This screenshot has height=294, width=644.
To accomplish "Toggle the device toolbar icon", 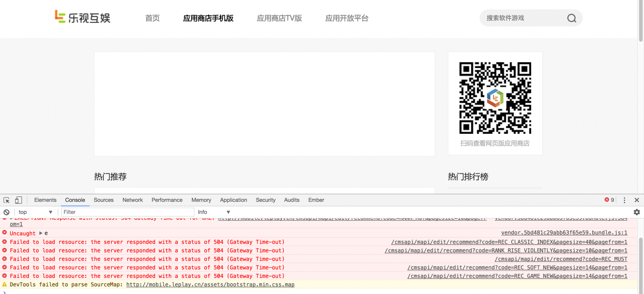I will (18, 200).
